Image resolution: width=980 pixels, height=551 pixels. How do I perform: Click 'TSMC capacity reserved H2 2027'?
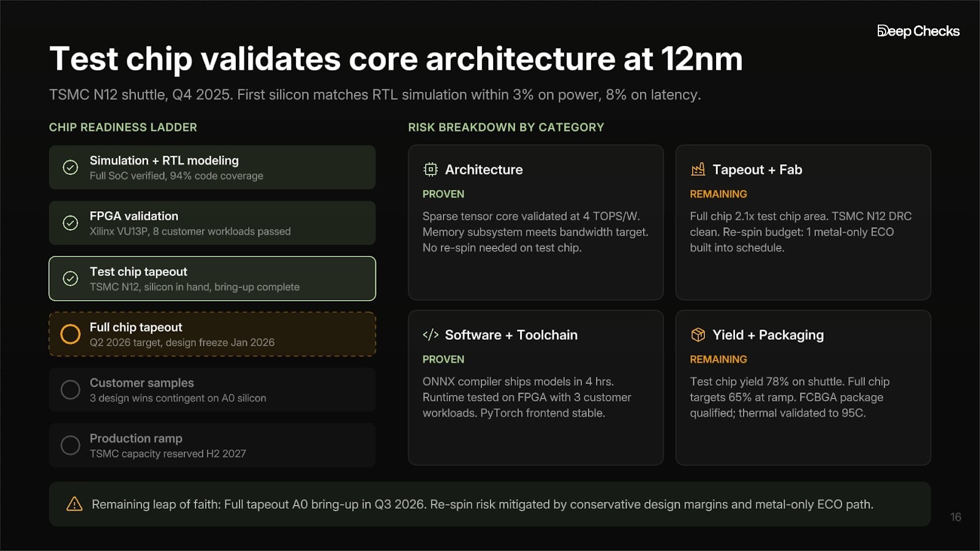(x=168, y=454)
